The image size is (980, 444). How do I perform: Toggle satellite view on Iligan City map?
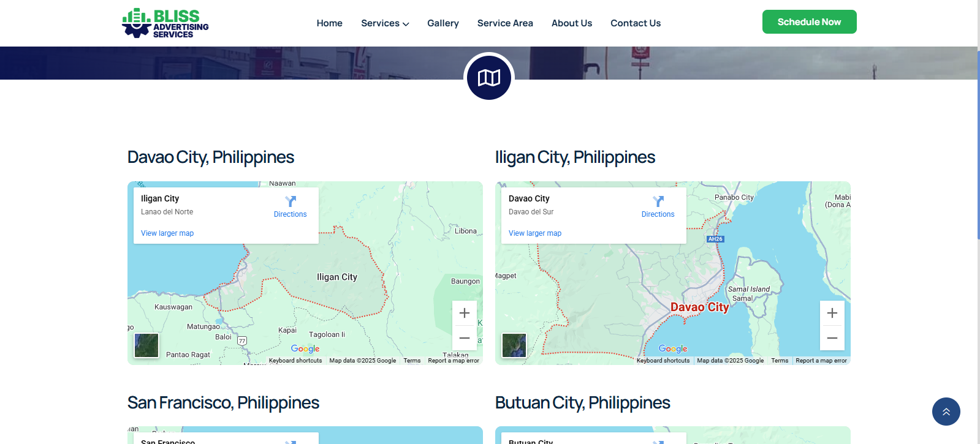(x=146, y=345)
